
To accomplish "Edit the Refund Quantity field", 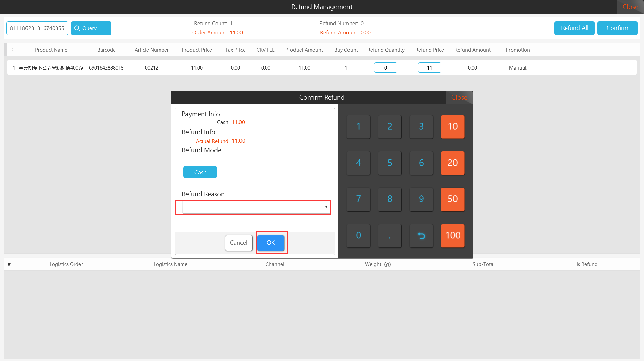I will (x=385, y=68).
